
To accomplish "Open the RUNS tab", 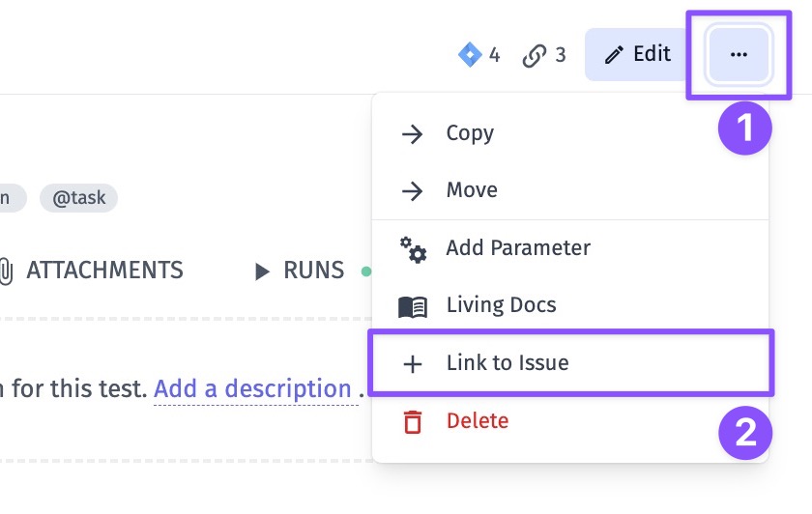I will pyautogui.click(x=312, y=271).
